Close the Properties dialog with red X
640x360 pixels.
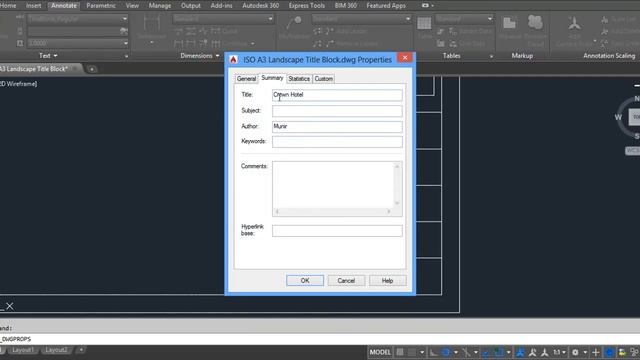[x=405, y=58]
